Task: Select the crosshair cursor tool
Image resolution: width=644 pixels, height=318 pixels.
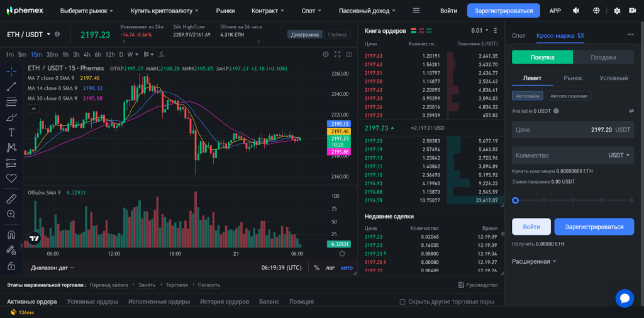Action: click(11, 71)
